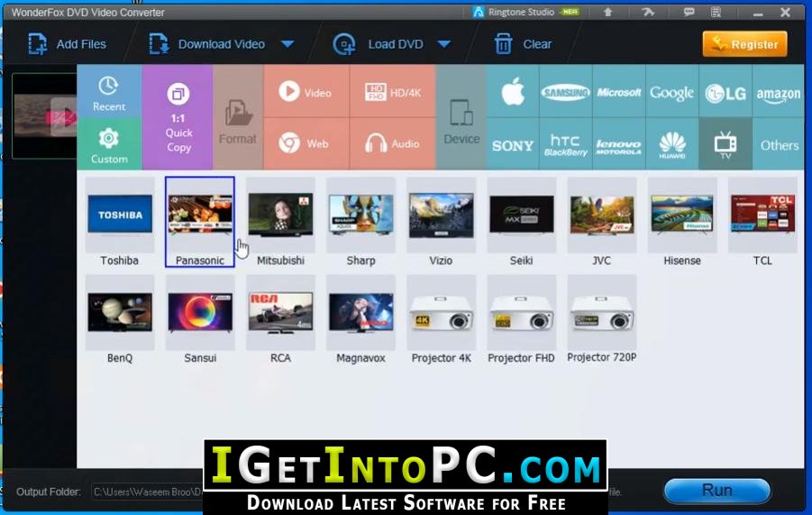The height and width of the screenshot is (515, 812).
Task: Choose Video format category
Action: pos(306,92)
